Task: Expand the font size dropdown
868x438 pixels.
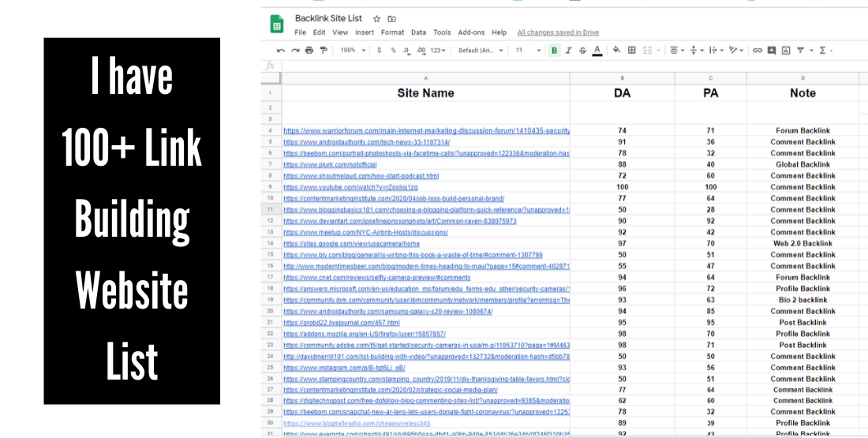Action: (x=528, y=51)
